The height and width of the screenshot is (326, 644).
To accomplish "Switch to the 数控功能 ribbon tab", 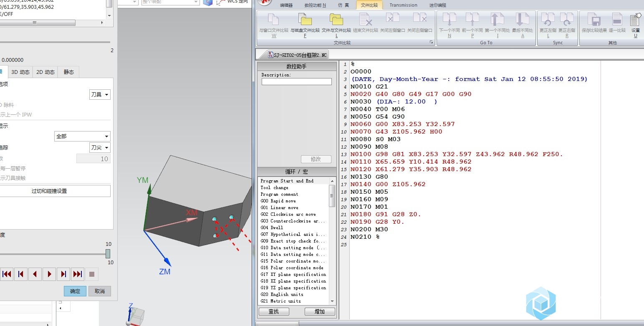I will click(x=316, y=5).
